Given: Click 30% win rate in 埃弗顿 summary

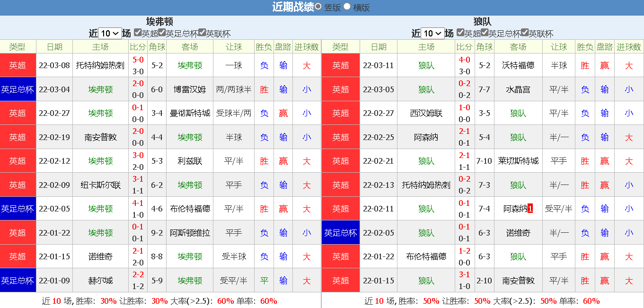Looking at the screenshot, I should (x=108, y=301).
